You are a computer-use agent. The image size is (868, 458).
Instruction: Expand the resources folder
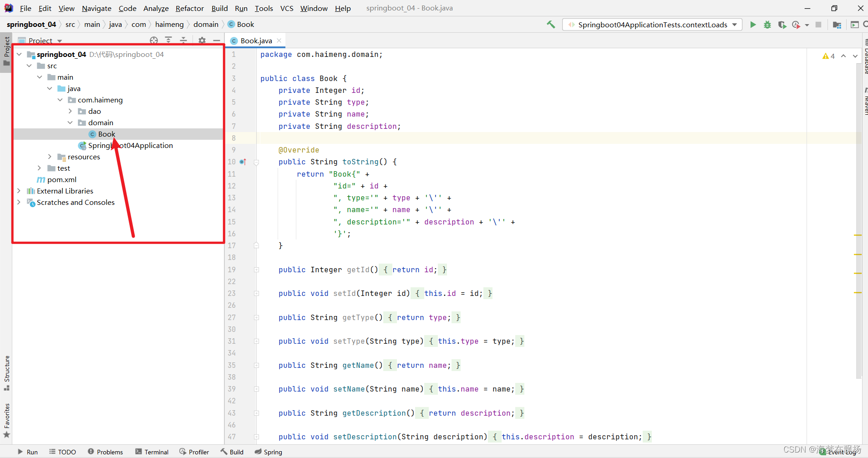[50, 157]
